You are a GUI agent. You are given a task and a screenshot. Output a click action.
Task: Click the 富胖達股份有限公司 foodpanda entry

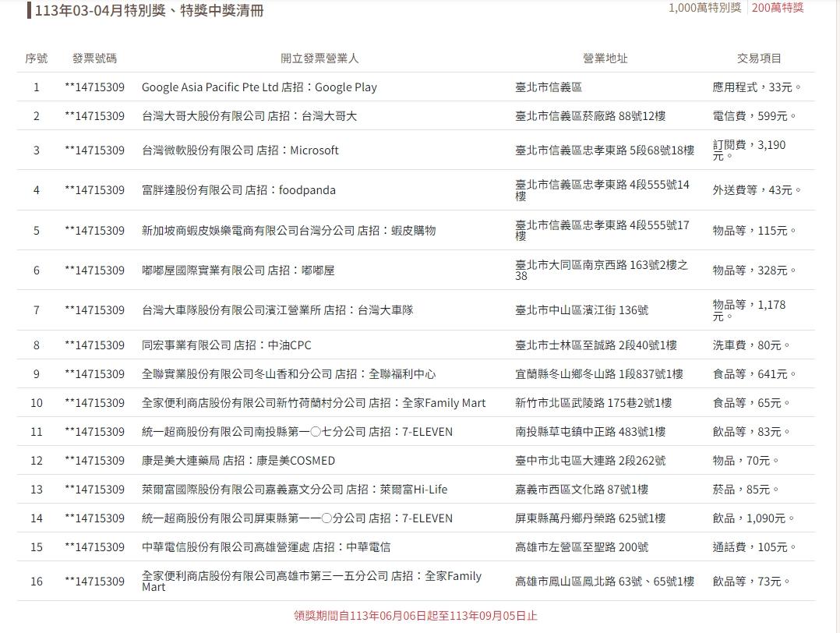pyautogui.click(x=238, y=189)
